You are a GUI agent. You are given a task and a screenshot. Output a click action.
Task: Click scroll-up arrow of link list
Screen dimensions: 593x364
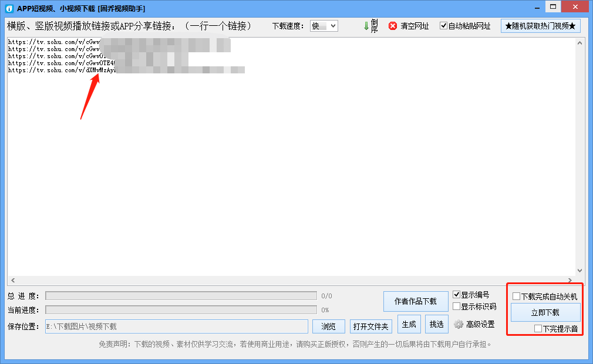[x=579, y=43]
